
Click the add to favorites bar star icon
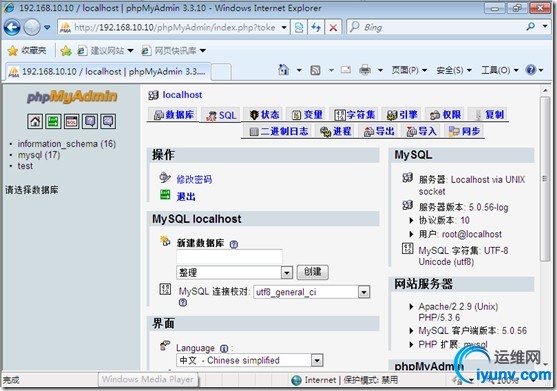pyautogui.click(x=66, y=51)
